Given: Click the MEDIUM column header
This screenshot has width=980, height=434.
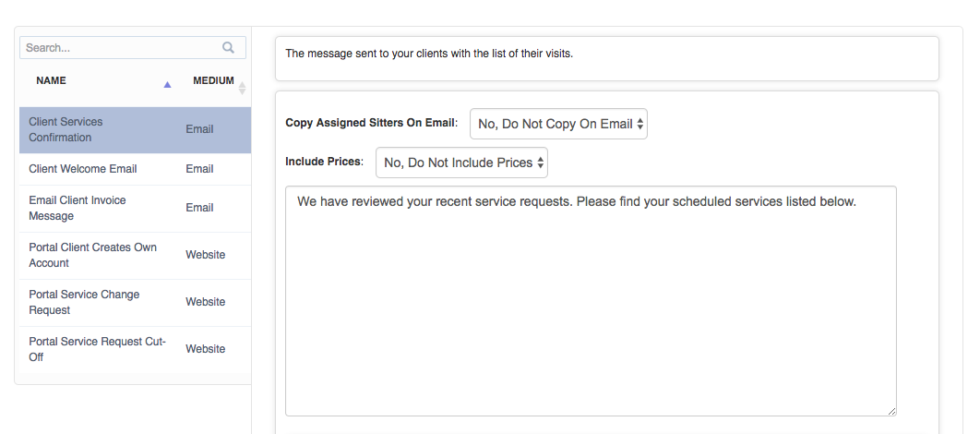Looking at the screenshot, I should 213,80.
